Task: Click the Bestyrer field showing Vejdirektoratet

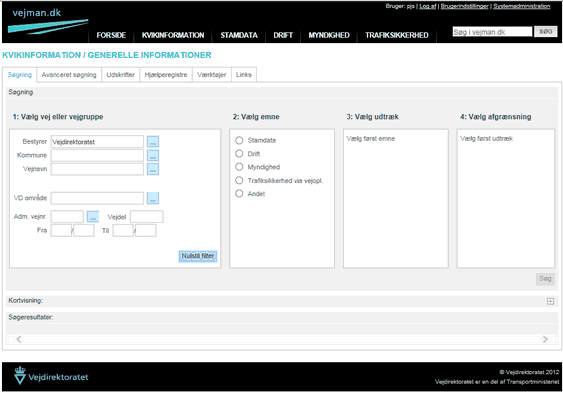Action: pyautogui.click(x=97, y=142)
